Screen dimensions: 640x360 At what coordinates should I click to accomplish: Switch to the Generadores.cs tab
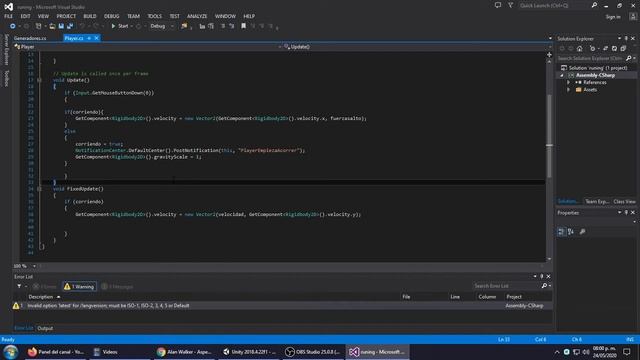click(30, 38)
